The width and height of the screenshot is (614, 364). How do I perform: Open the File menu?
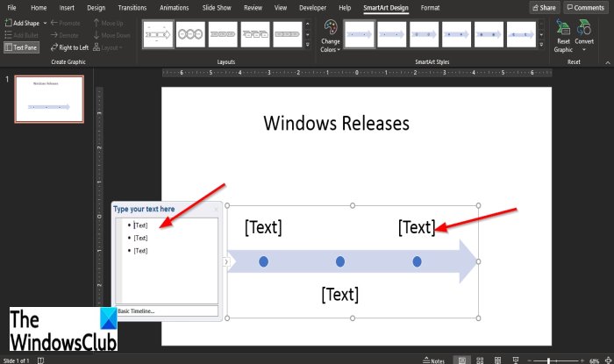(11, 7)
